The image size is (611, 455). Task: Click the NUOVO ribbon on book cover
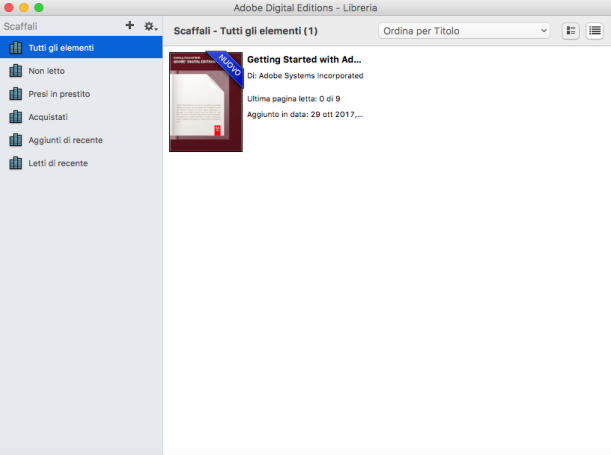click(x=228, y=66)
